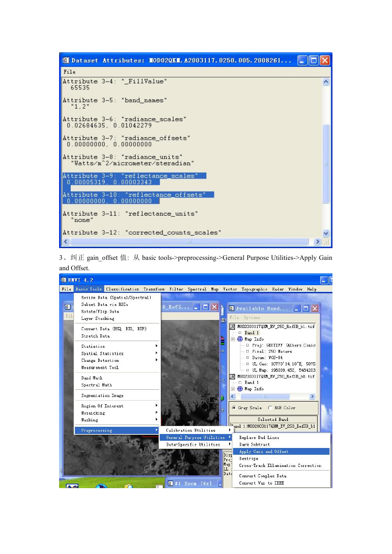Image resolution: width=392 pixels, height=554 pixels.
Task: Open the Filter menu
Action: pyautogui.click(x=176, y=289)
